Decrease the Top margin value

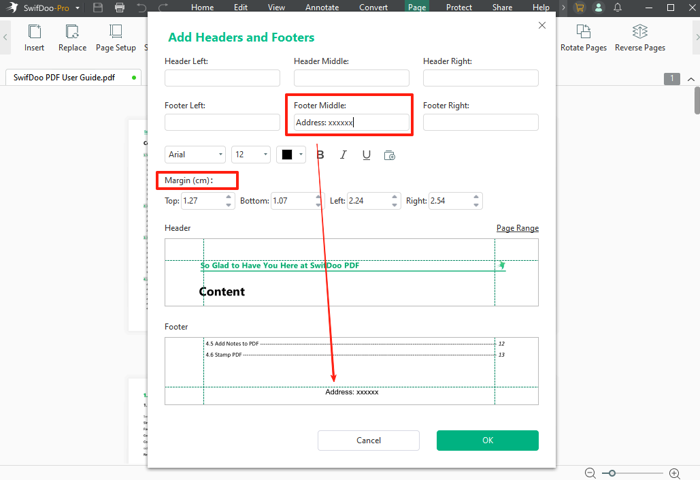click(229, 205)
